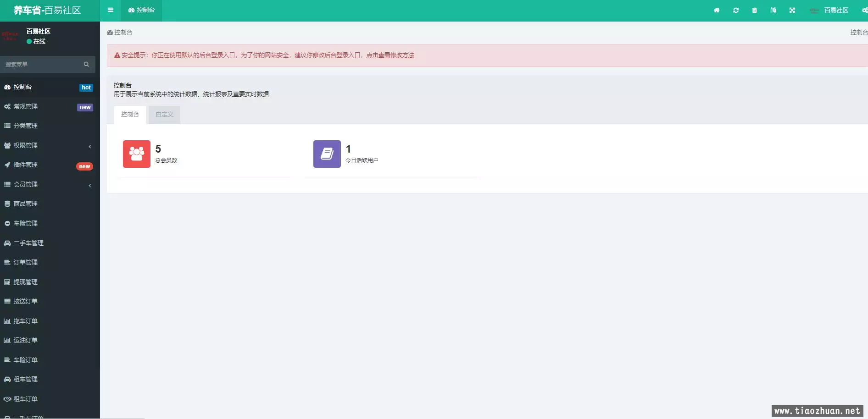Click the 商品管理 database icon in the sidebar

[x=7, y=204]
